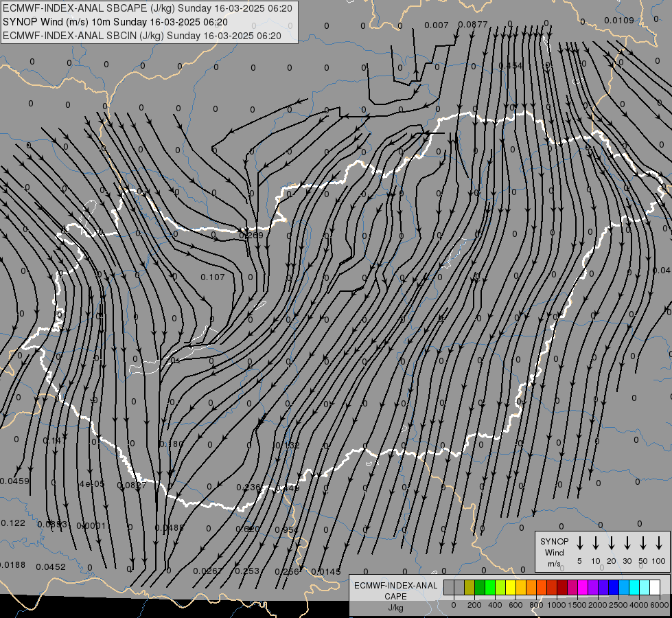Screen dimensions: 672x618
Task: Pick the bright magenta CAPE legend swatch
Action: coord(583,588)
